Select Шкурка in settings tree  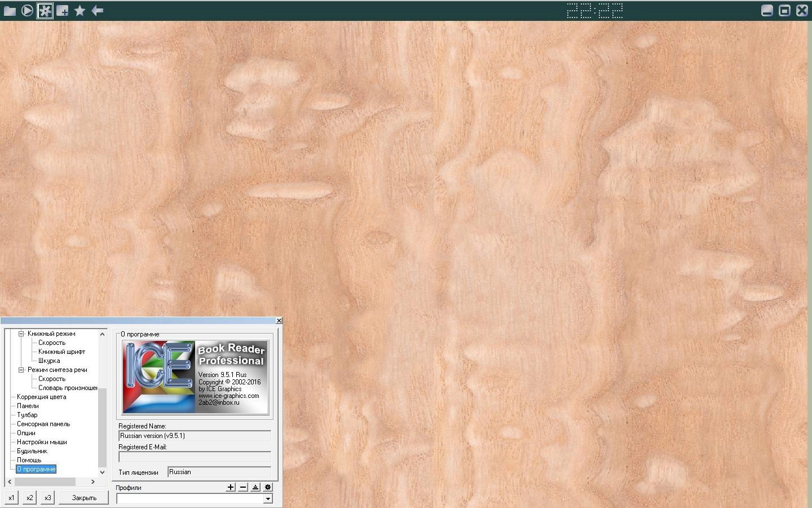coord(49,361)
